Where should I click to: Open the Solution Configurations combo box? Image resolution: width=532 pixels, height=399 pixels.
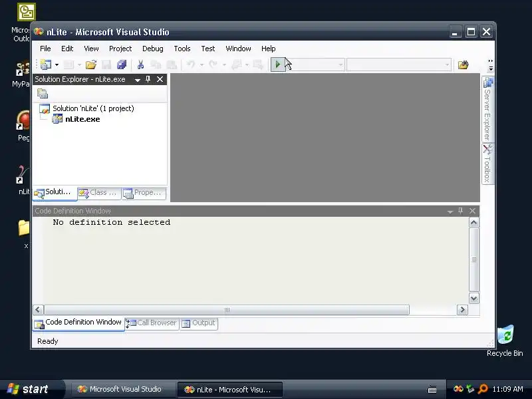[317, 65]
